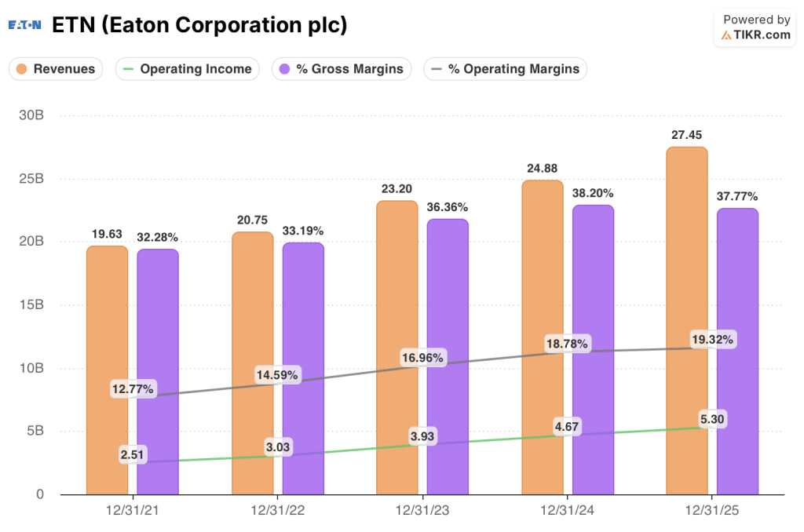
Task: Click the 30B y-axis gridline label
Action: 31,115
